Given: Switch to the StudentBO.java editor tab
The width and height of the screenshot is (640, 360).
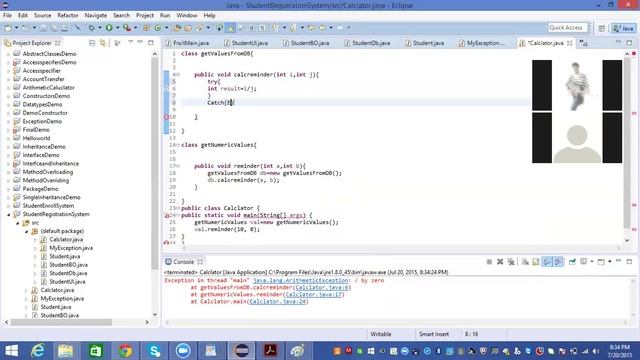Looking at the screenshot, I should (x=307, y=43).
